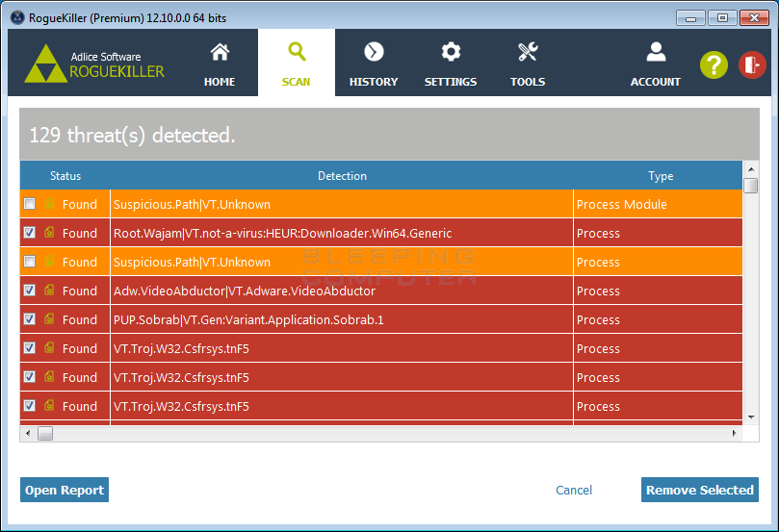Switch to the HISTORY tab label

pos(374,82)
